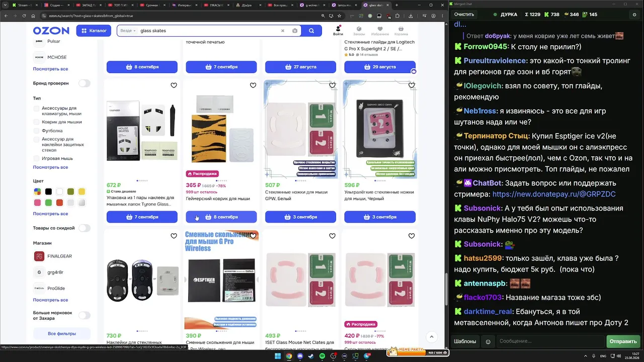This screenshot has height=362, width=644.
Task: Click the chat message input field
Action: (x=550, y=341)
